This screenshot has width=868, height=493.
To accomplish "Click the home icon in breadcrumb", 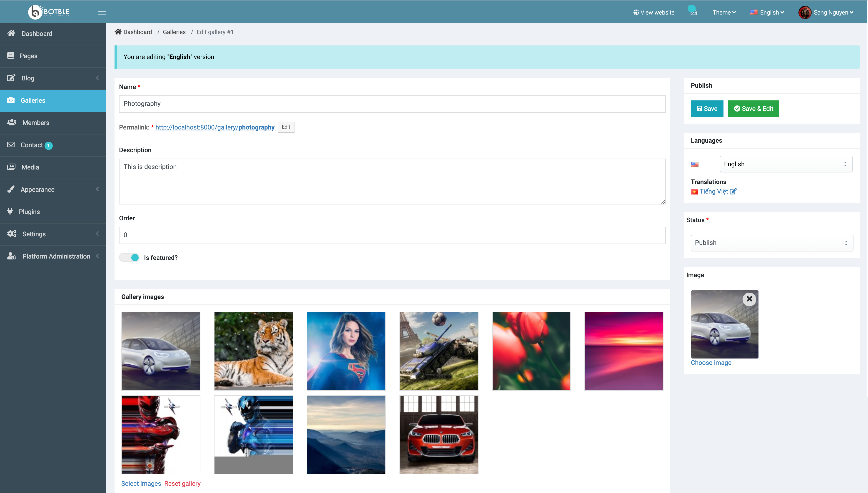I will click(118, 32).
